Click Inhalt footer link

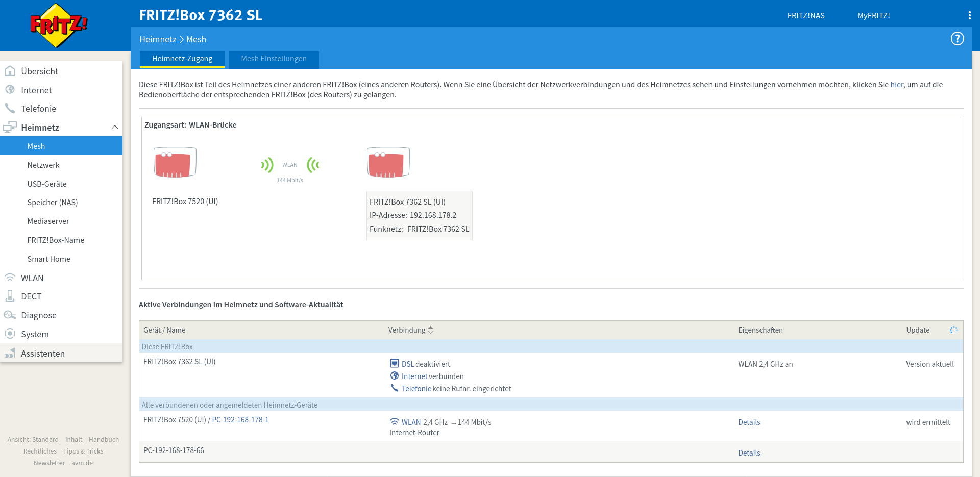pyautogui.click(x=73, y=439)
